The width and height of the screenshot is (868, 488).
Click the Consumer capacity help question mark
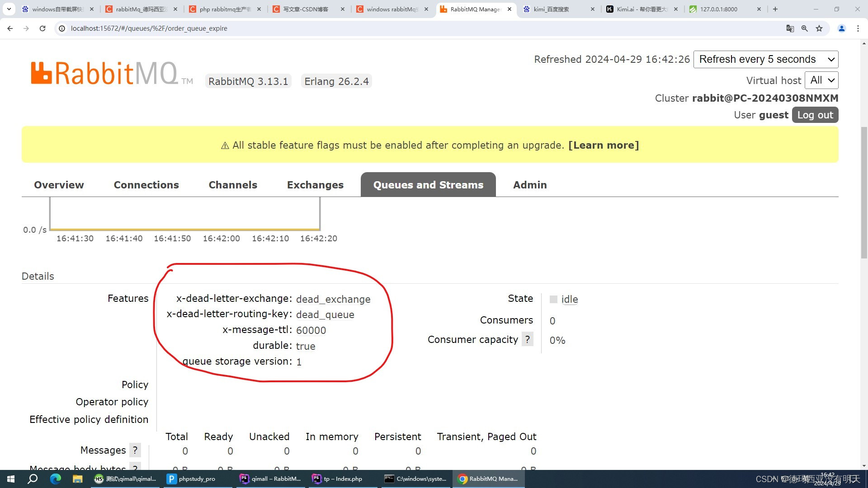click(527, 339)
